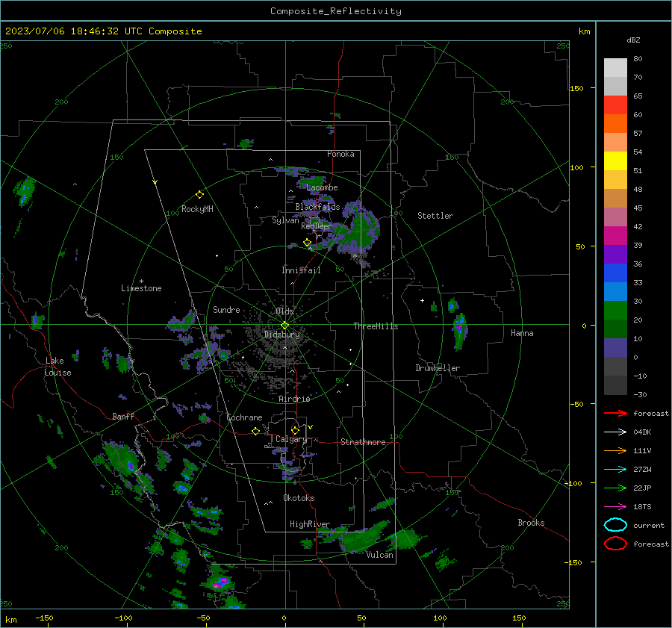Click the intense magenta cell at bottom of map
The width and height of the screenshot is (672, 628).
point(220,582)
